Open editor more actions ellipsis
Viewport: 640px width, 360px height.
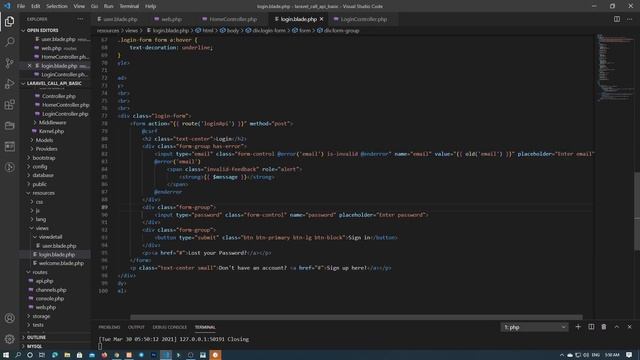pyautogui.click(x=629, y=19)
